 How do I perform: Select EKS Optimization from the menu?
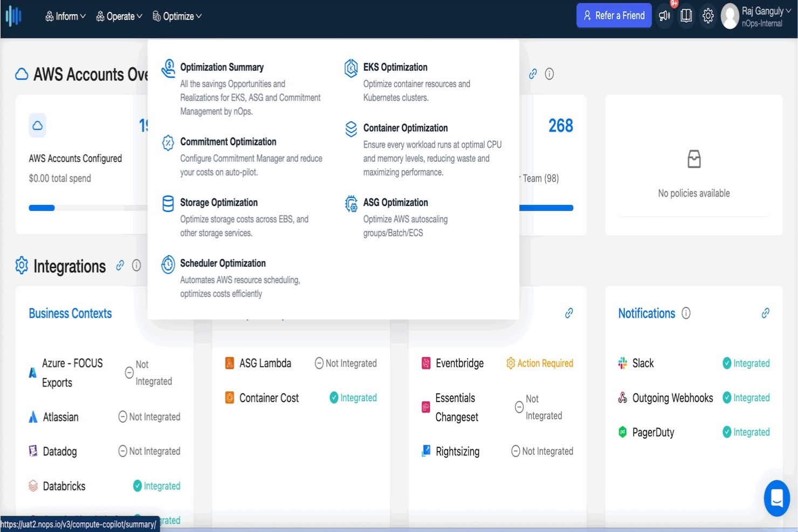(x=395, y=67)
